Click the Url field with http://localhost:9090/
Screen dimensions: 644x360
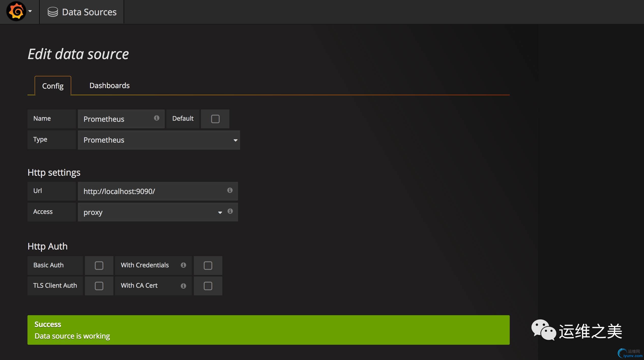158,191
